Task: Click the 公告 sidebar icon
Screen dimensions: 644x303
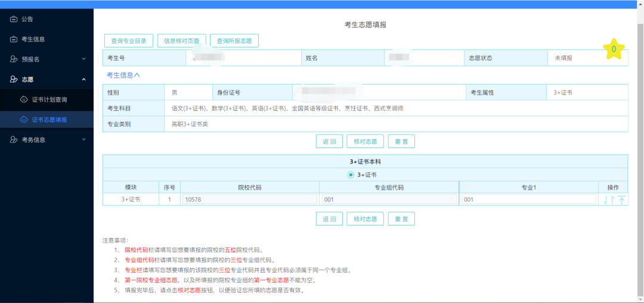Action: (14, 19)
